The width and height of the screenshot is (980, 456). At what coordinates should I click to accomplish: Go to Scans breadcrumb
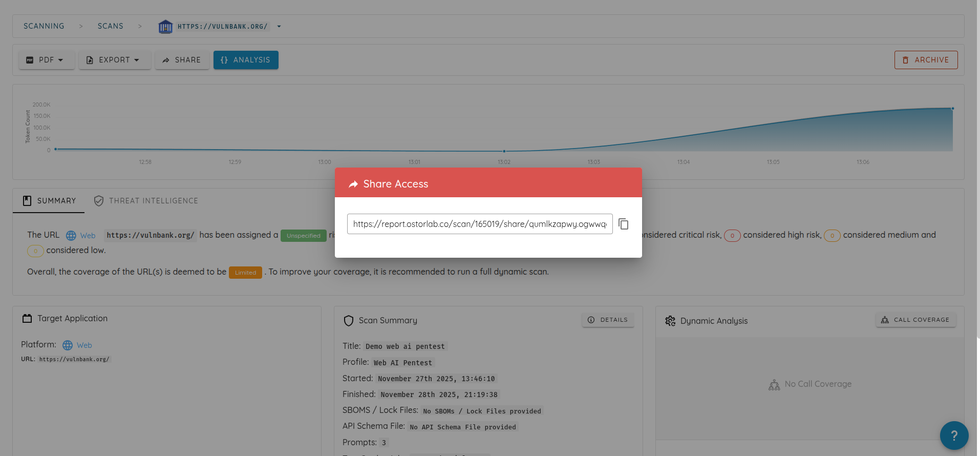(111, 26)
